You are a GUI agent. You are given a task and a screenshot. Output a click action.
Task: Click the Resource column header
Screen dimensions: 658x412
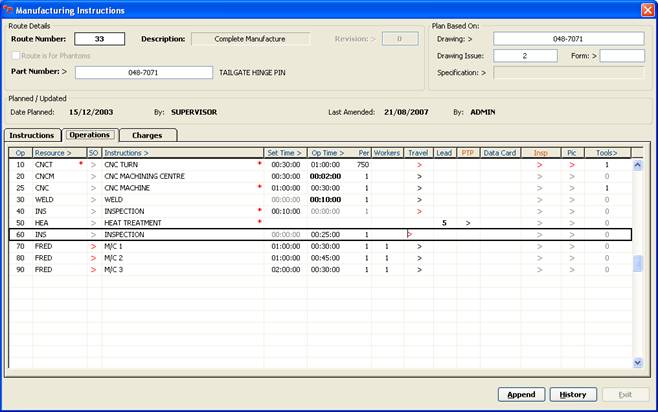[59, 153]
